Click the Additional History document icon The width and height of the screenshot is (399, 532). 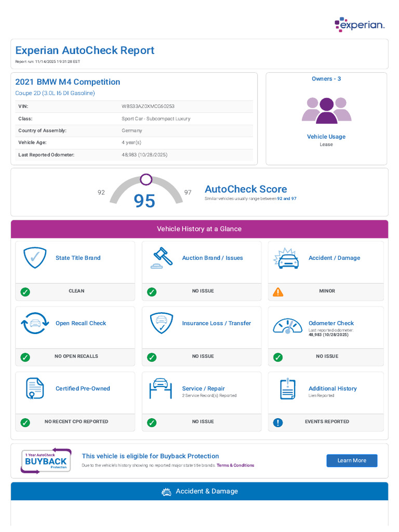288,389
